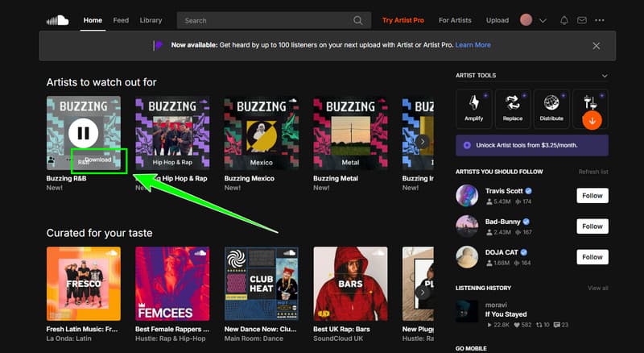
Task: Follow the Learn More link in banner
Action: tap(473, 45)
